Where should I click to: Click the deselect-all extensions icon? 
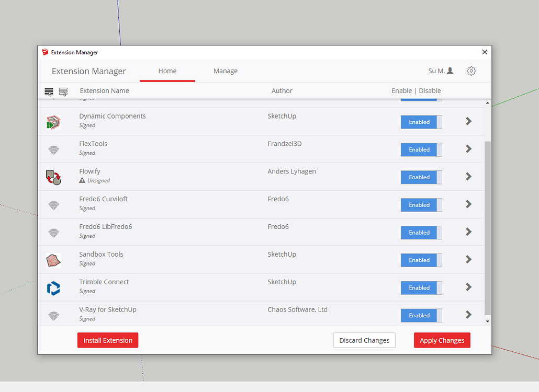point(63,91)
